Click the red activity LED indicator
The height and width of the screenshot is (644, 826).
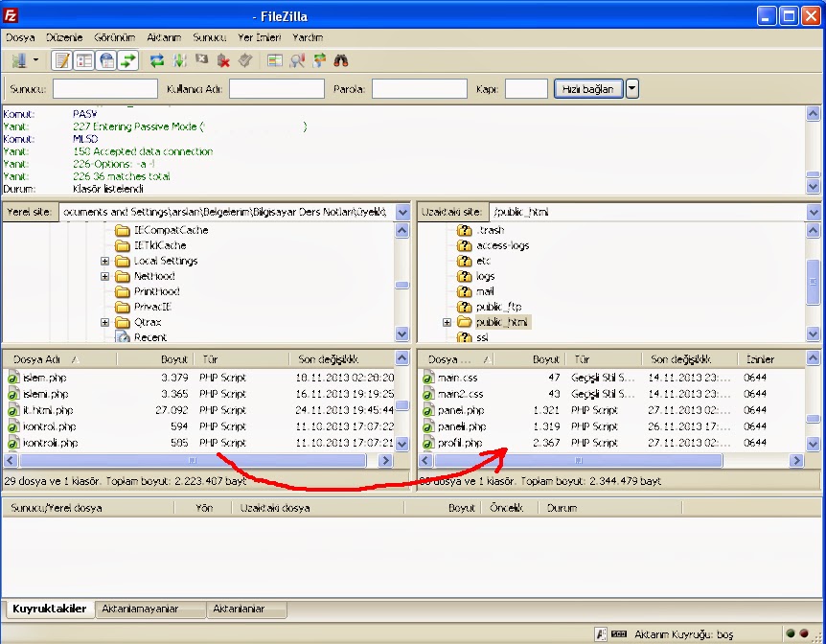[x=804, y=633]
